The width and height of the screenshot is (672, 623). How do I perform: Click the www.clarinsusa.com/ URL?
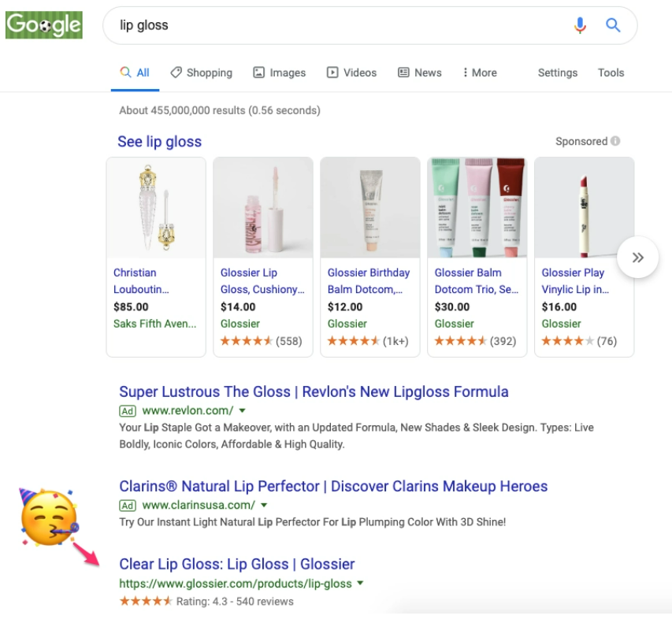click(199, 505)
